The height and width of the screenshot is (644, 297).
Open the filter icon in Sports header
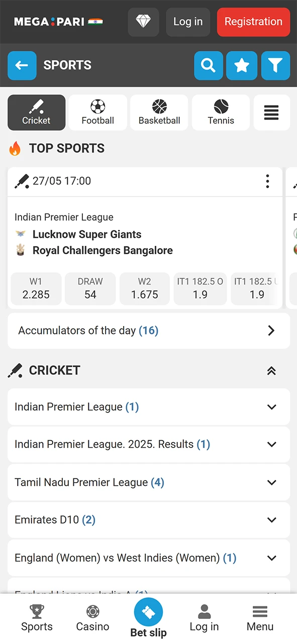(275, 65)
